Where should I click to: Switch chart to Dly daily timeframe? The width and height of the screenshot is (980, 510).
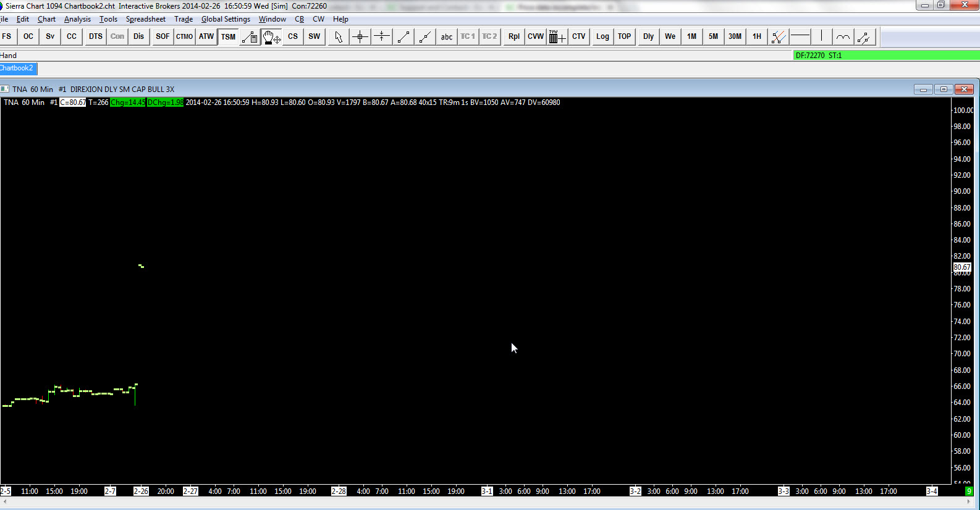(648, 36)
